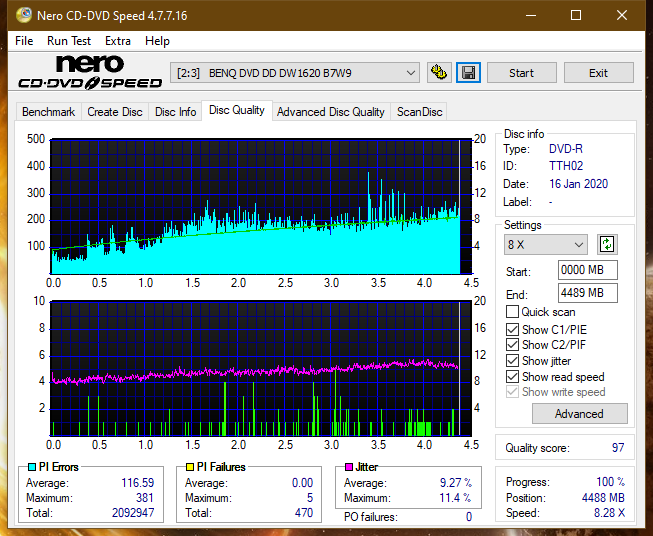Screen dimensions: 653x536
Task: Click the Exit button
Action: coord(598,73)
